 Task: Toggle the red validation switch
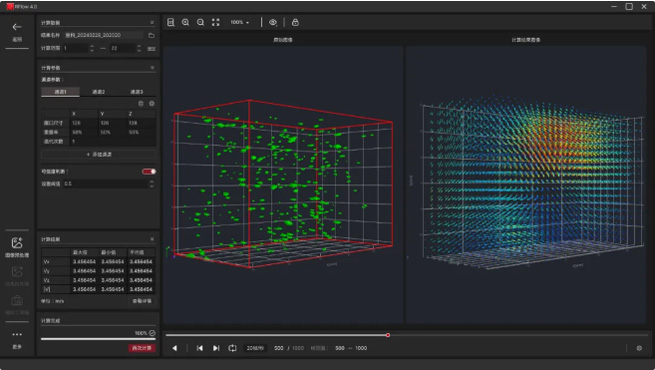click(x=149, y=171)
